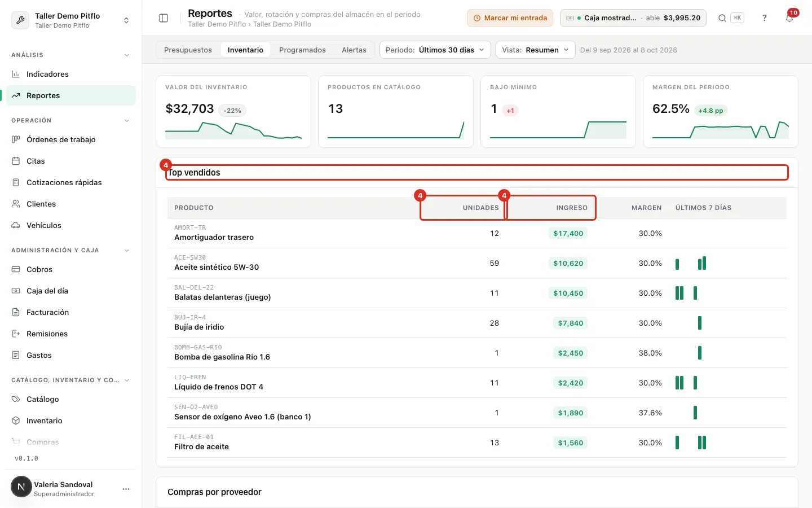The image size is (812, 508).
Task: Switch to the Presupuestos tab
Action: pyautogui.click(x=188, y=50)
